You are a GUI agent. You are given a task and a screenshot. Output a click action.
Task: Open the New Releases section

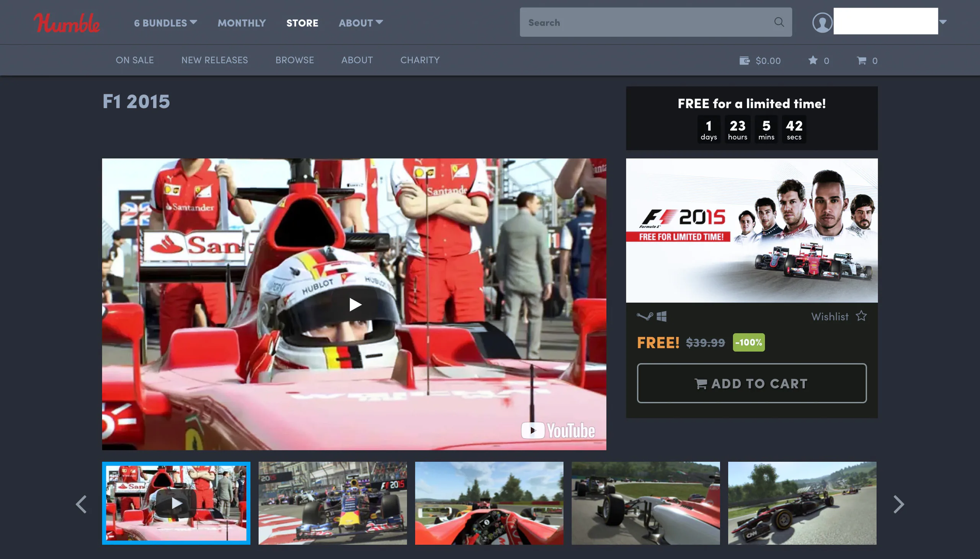(215, 60)
